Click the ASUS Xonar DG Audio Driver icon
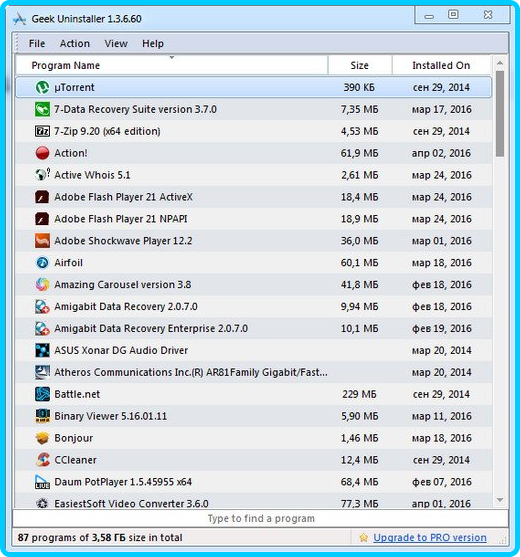520x557 pixels. click(42, 350)
